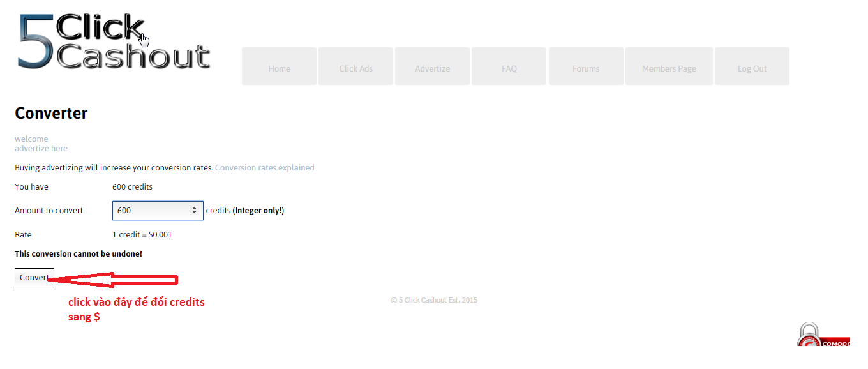Select the '1 credit = $0.001' rate text
Image resolution: width=868 pixels, height=369 pixels.
coord(142,235)
